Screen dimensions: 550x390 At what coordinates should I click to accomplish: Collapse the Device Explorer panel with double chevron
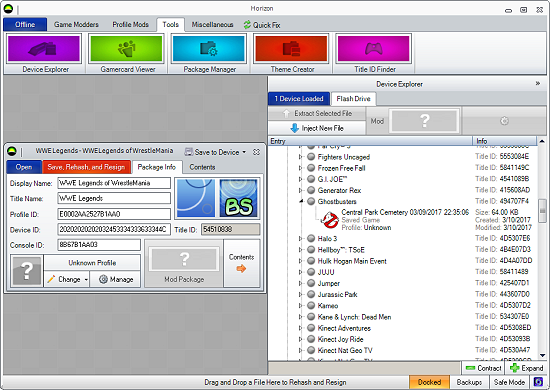pyautogui.click(x=538, y=83)
